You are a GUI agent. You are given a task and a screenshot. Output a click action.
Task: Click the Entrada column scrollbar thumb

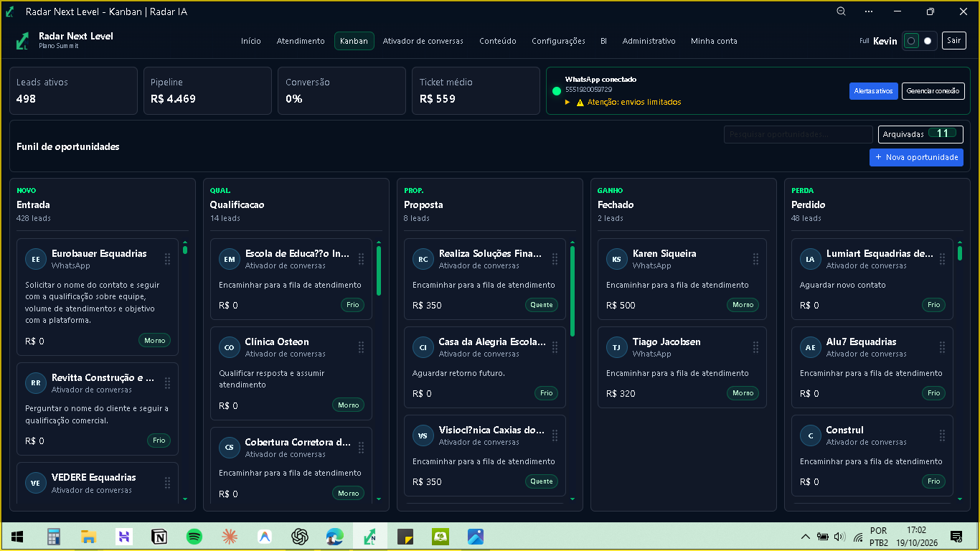tap(185, 250)
